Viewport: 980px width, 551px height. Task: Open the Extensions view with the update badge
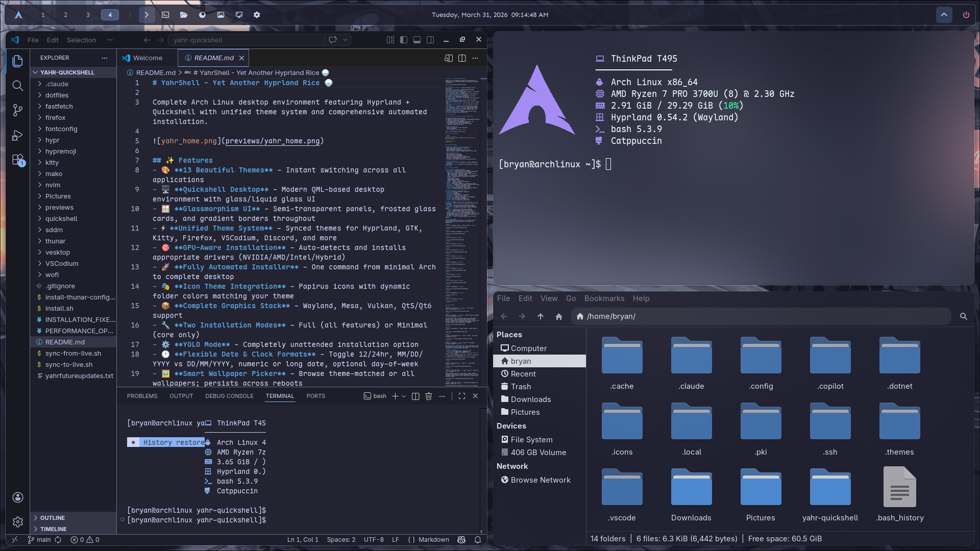click(x=17, y=160)
